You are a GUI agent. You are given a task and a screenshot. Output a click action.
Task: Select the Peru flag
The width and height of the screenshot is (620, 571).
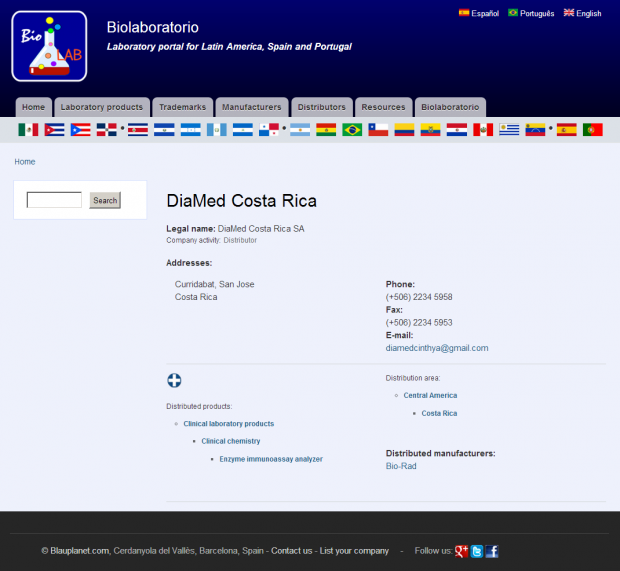tap(483, 130)
